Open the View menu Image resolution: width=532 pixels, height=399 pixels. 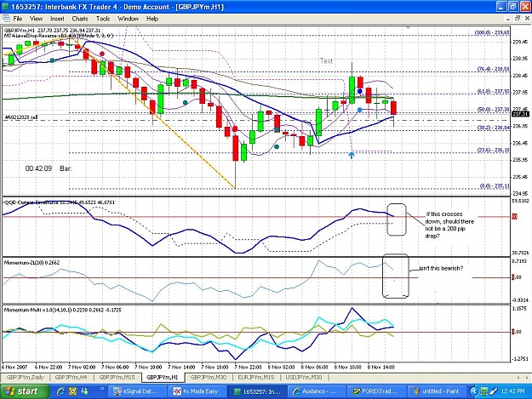pos(36,19)
